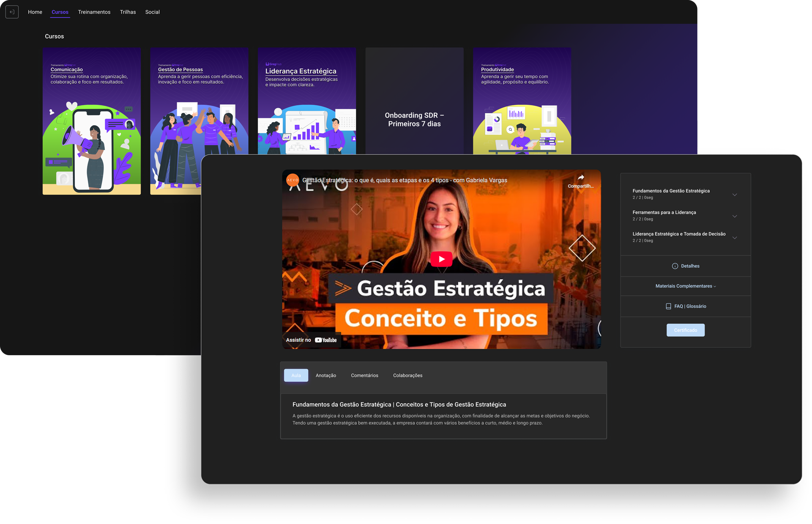The image size is (812, 524).
Task: Open the Materiais Complementares dropdown
Action: 685,286
